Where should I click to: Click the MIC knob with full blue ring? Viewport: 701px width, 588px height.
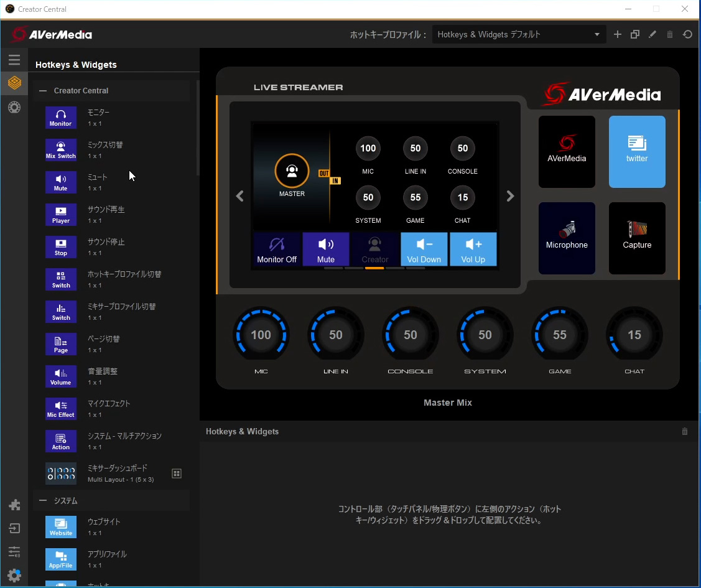click(x=261, y=335)
